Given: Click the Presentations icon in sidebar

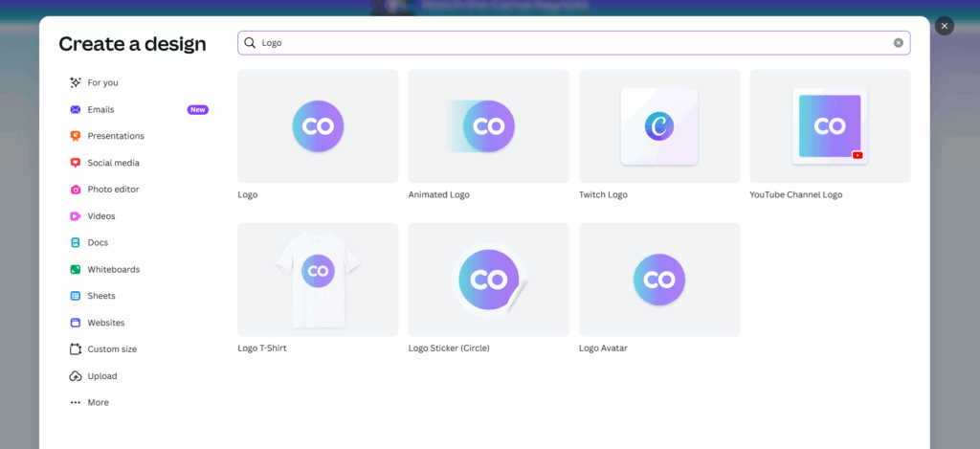Looking at the screenshot, I should tap(76, 136).
